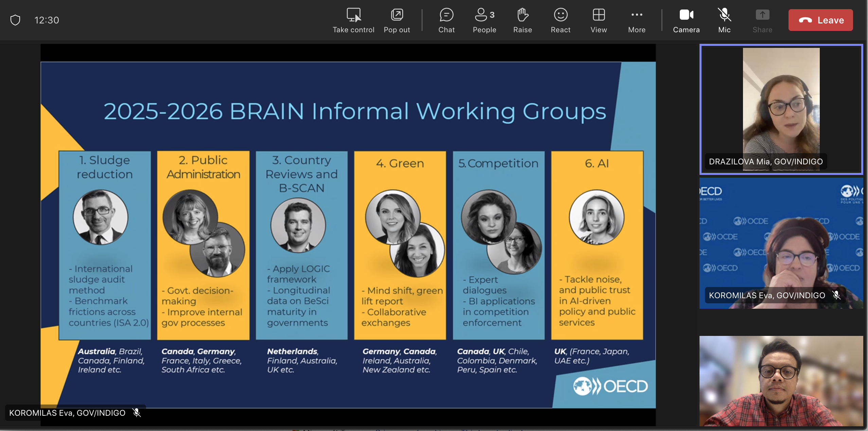This screenshot has height=431, width=868.
Task: Select KOROMILAS Eva's video tile
Action: (x=781, y=243)
